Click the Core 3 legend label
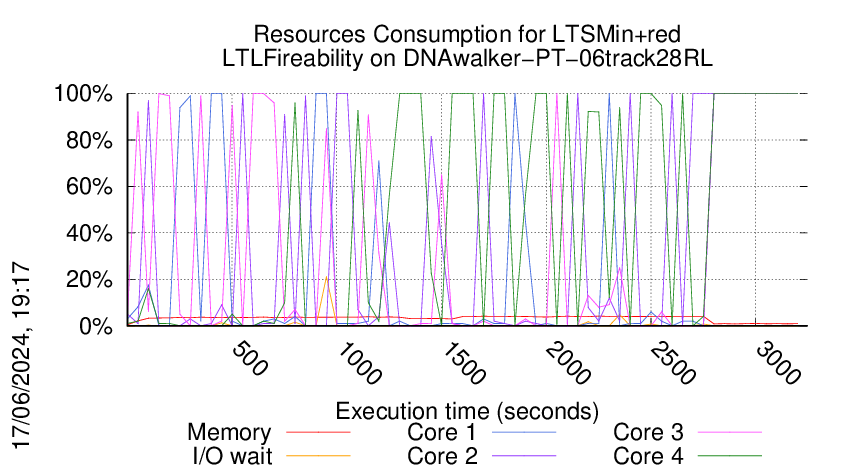Viewport: 850px width, 475px height. pyautogui.click(x=648, y=433)
